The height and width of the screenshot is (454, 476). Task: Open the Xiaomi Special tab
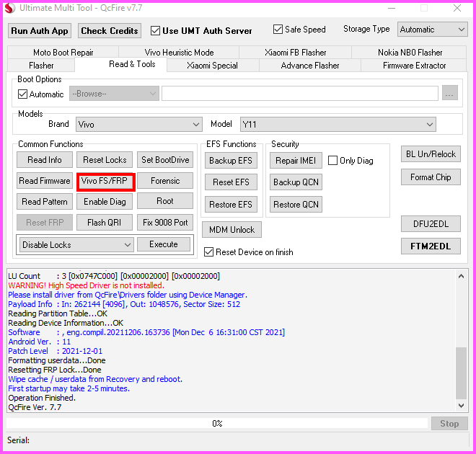(x=212, y=66)
